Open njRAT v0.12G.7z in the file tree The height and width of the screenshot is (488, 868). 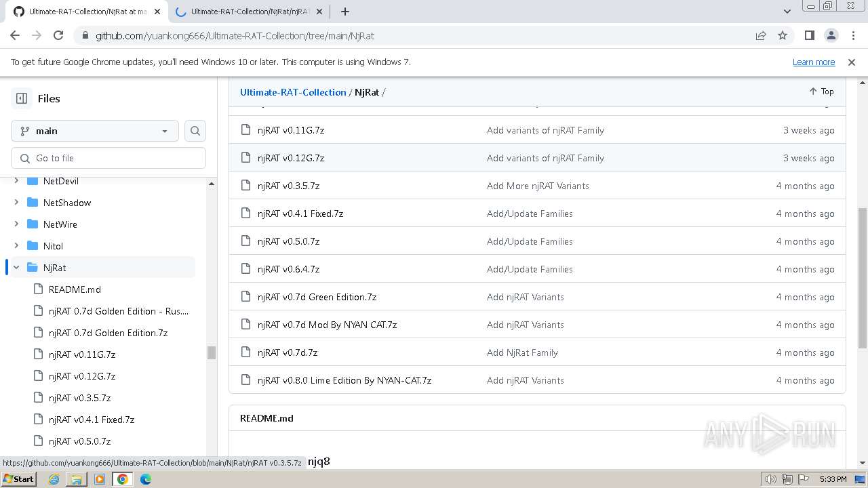[x=82, y=376]
